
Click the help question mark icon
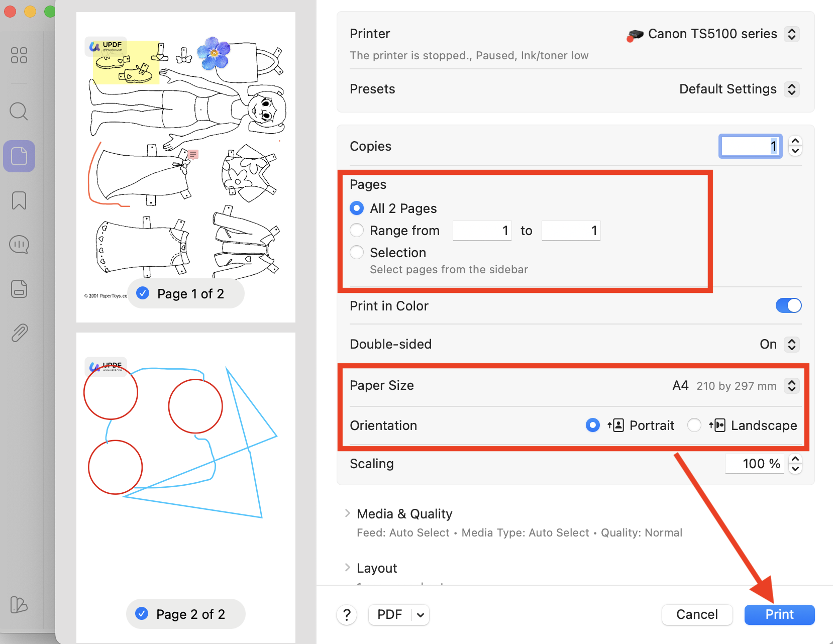[347, 614]
